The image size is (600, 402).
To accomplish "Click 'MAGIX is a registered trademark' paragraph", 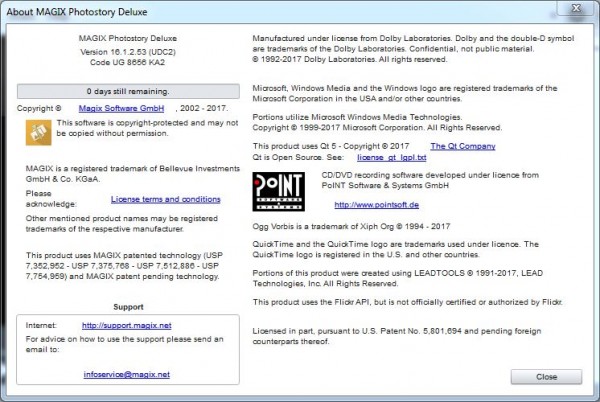I will (133, 174).
